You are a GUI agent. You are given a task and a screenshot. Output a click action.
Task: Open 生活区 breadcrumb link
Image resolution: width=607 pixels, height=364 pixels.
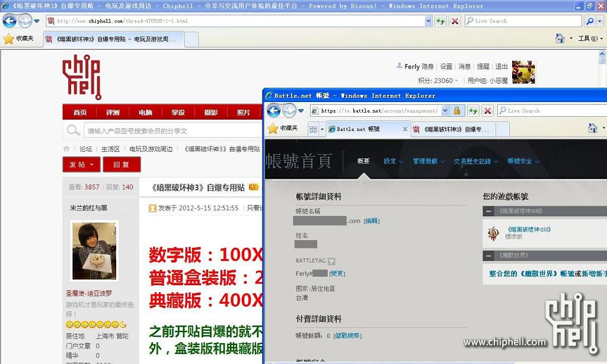111,149
